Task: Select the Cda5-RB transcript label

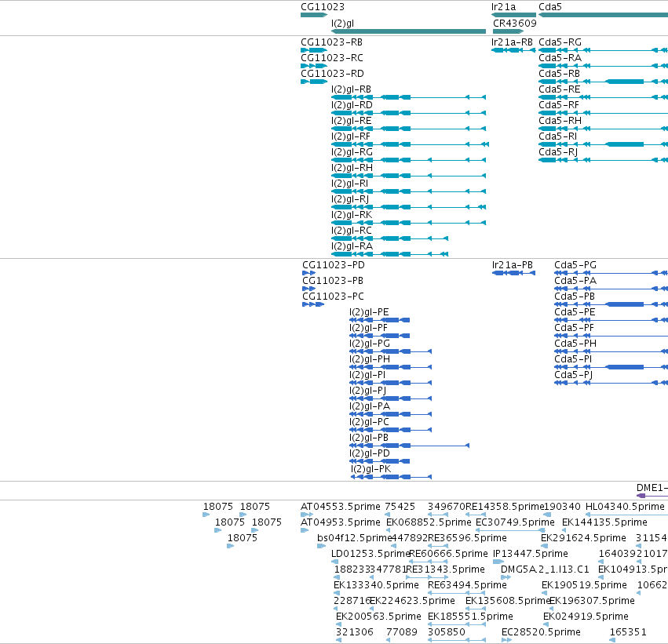Action: (x=559, y=74)
